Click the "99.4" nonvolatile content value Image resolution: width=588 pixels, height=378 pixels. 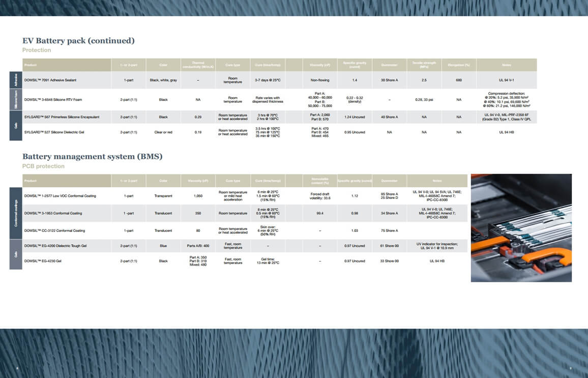click(x=320, y=213)
